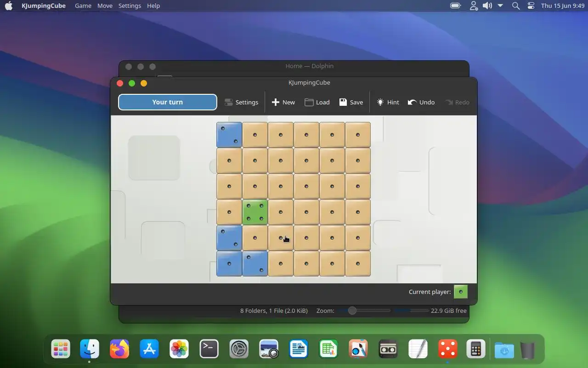Click the blue cube in the bottom-left grid corner
588x368 pixels.
coord(229,264)
